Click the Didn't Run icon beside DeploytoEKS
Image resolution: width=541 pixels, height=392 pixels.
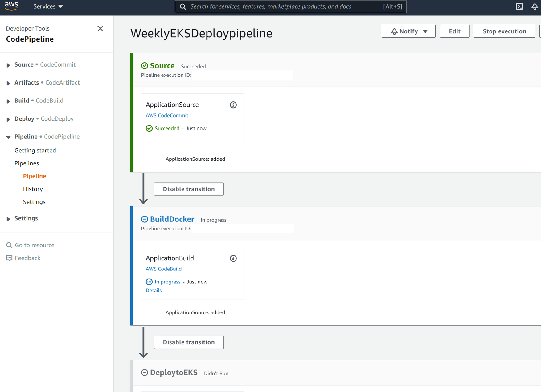pos(145,373)
